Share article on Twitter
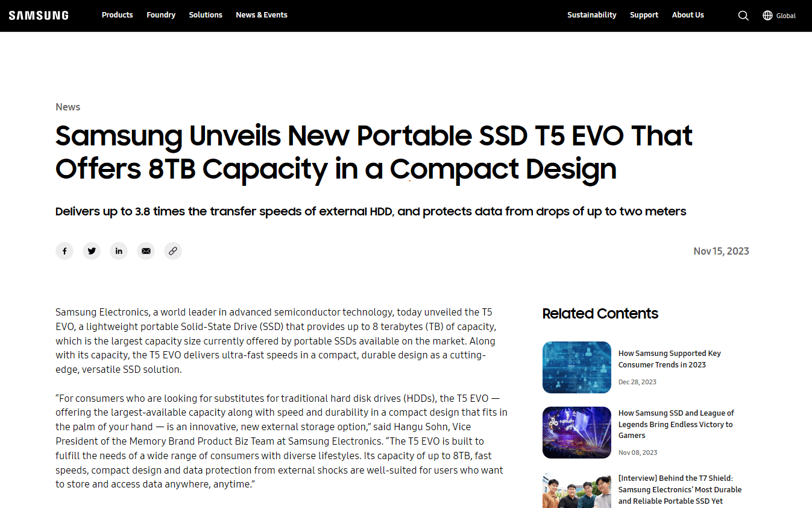Viewport: 812px width, 508px height. click(92, 251)
